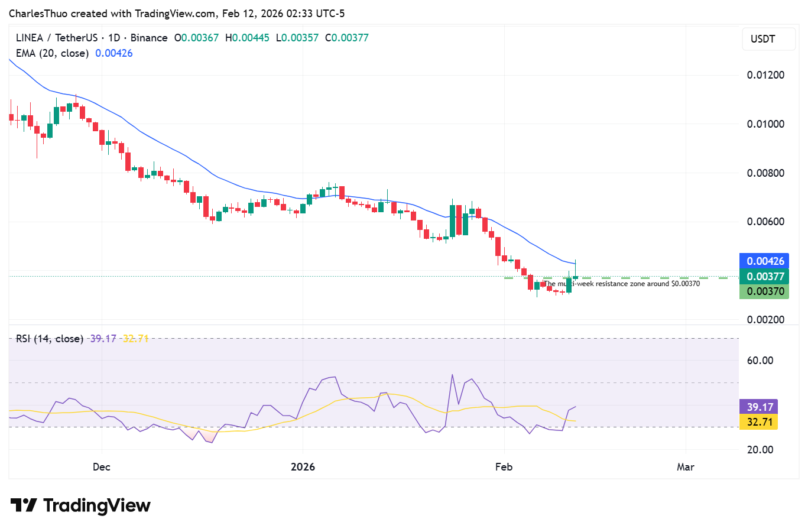Click the green last price label 0.00377
This screenshot has width=808, height=532.
764,276
